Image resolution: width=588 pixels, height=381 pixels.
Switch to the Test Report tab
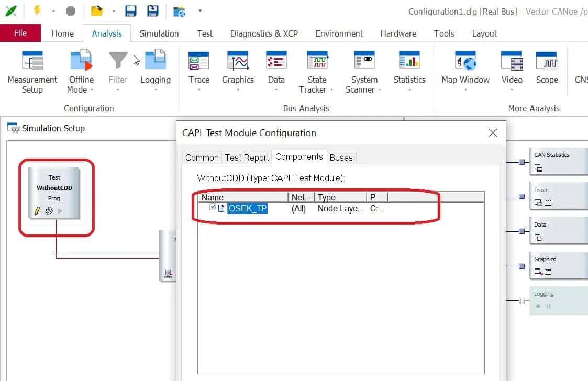pos(247,157)
